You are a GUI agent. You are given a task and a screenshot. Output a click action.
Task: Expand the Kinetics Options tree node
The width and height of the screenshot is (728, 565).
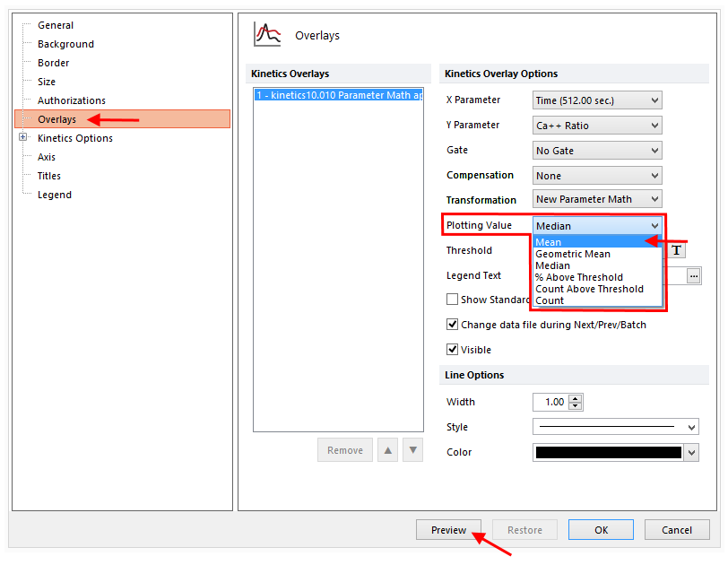tap(22, 138)
